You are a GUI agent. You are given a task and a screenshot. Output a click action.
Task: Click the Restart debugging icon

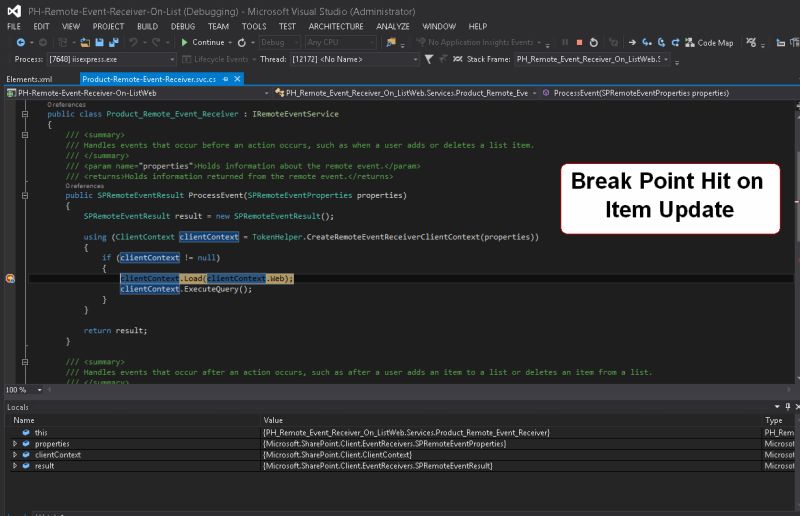point(593,42)
